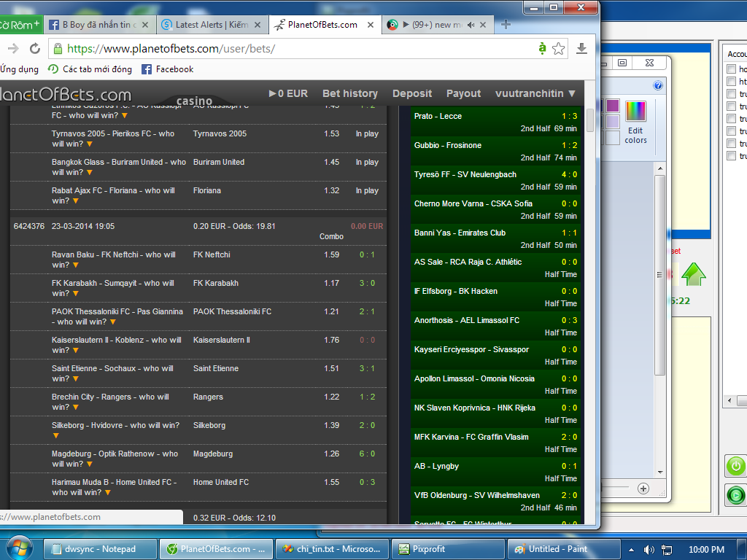
Task: Expand Tyrnavos 2005 - Pierikos FC bet arrow
Action: pyautogui.click(x=90, y=144)
